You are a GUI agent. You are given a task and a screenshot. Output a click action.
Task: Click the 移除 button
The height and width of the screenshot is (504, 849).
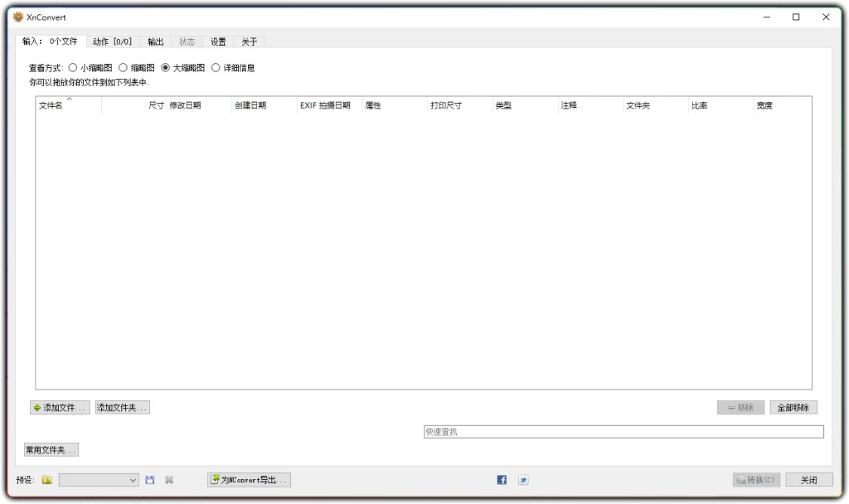pyautogui.click(x=740, y=408)
